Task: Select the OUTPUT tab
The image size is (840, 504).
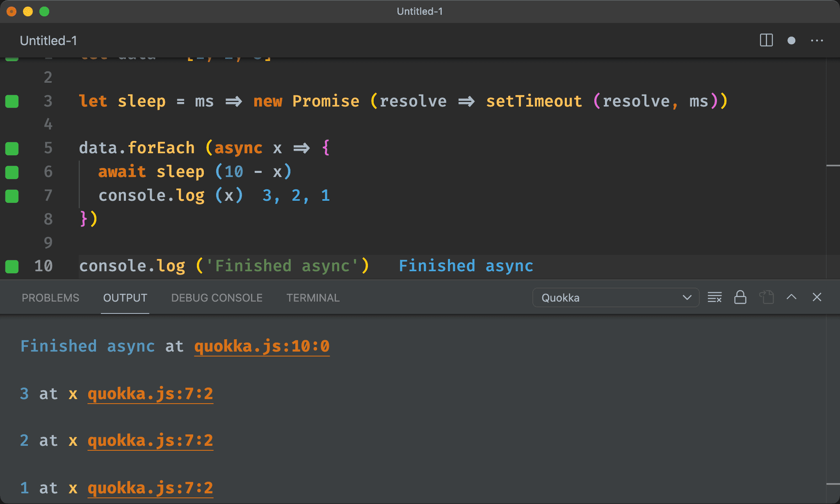Action: pos(125,298)
